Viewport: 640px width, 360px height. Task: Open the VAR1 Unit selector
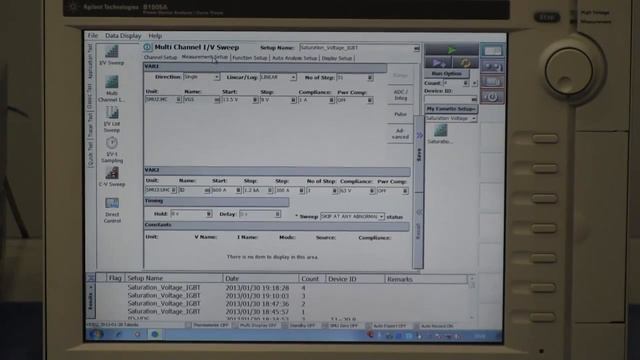[163, 99]
